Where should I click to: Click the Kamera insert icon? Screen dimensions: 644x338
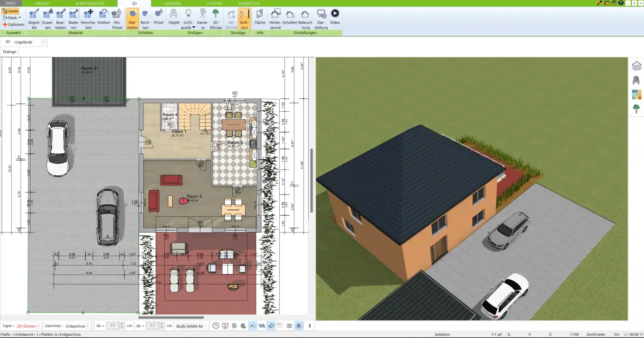pos(202,19)
